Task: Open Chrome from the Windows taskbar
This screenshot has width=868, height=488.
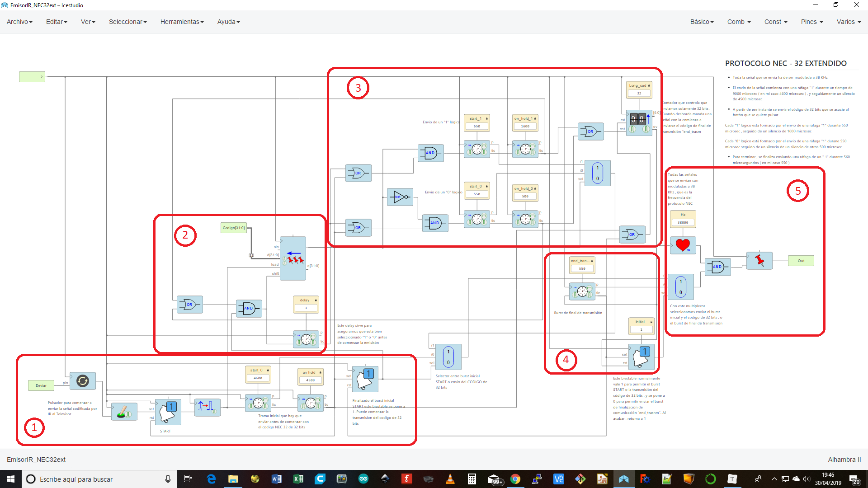Action: pyautogui.click(x=515, y=479)
